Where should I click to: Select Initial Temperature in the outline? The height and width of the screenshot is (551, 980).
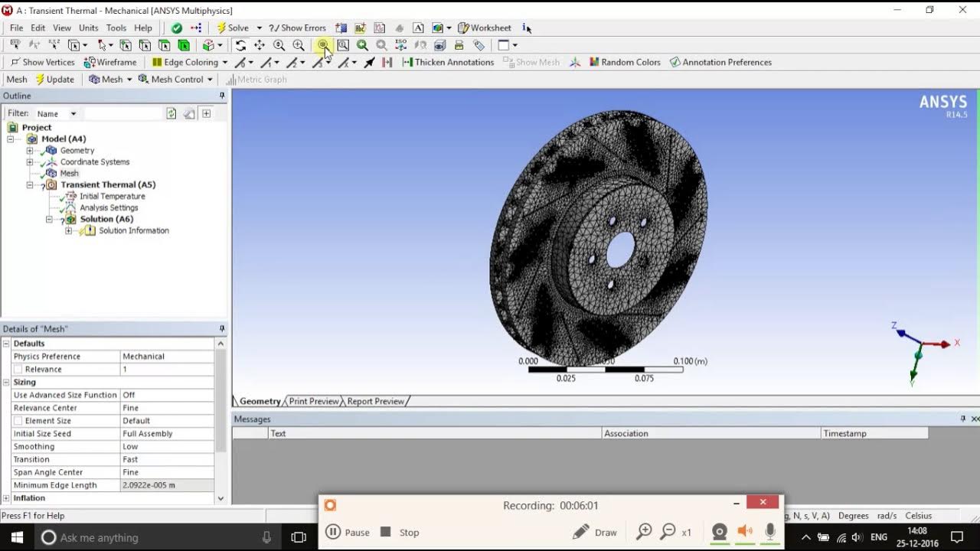pos(112,196)
